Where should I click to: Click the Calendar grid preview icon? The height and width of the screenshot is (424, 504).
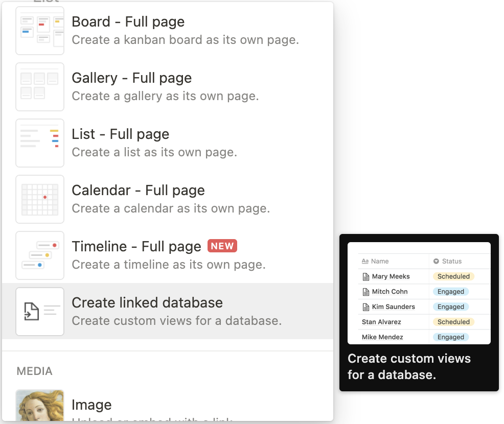point(40,199)
